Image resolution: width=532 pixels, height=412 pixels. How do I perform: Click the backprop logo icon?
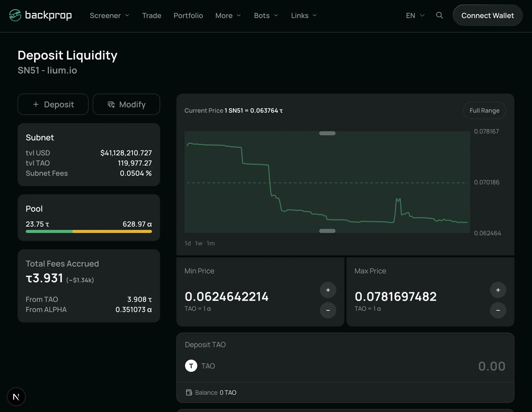[15, 15]
